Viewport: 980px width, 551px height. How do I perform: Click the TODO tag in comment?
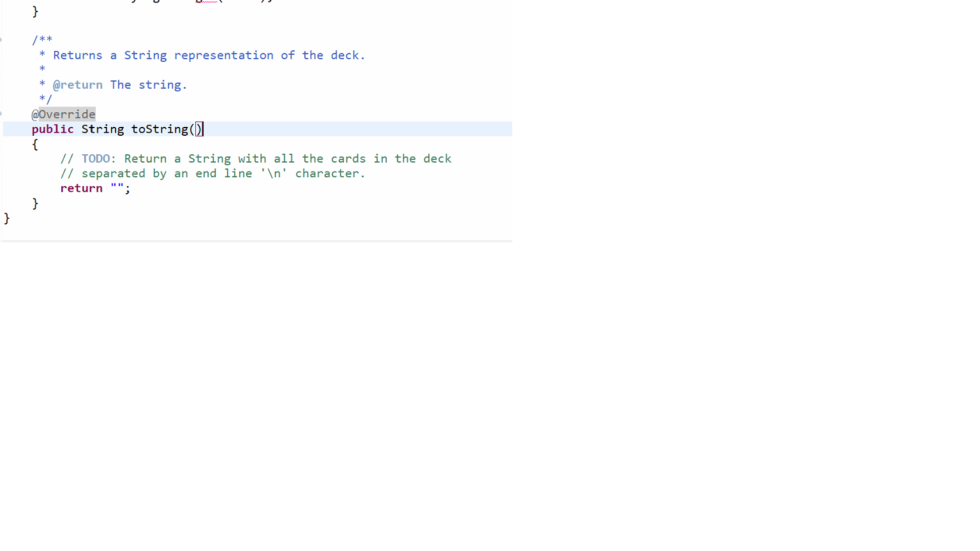pyautogui.click(x=96, y=159)
